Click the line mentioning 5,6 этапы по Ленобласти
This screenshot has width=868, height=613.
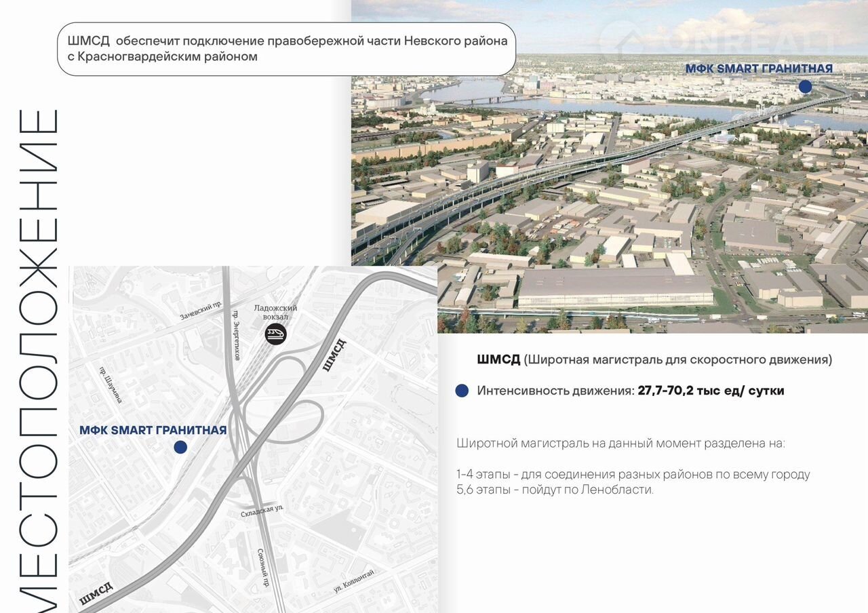(555, 490)
